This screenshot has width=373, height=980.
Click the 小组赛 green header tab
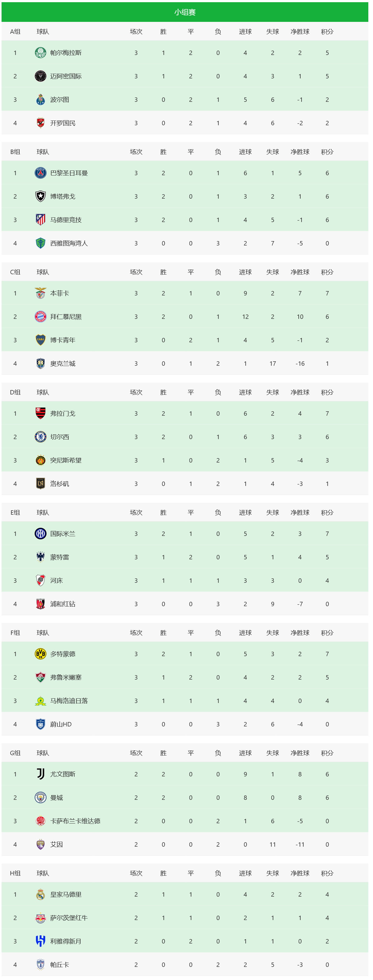click(x=185, y=12)
